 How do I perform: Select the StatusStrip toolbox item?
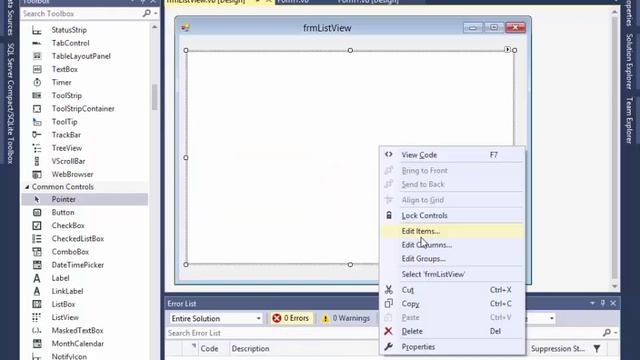69,30
